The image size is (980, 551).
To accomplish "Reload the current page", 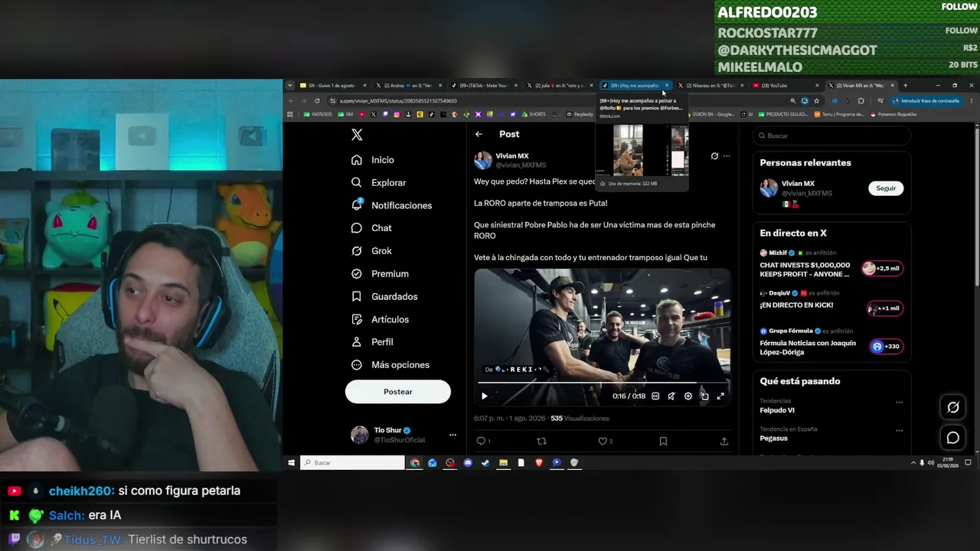I will (317, 101).
